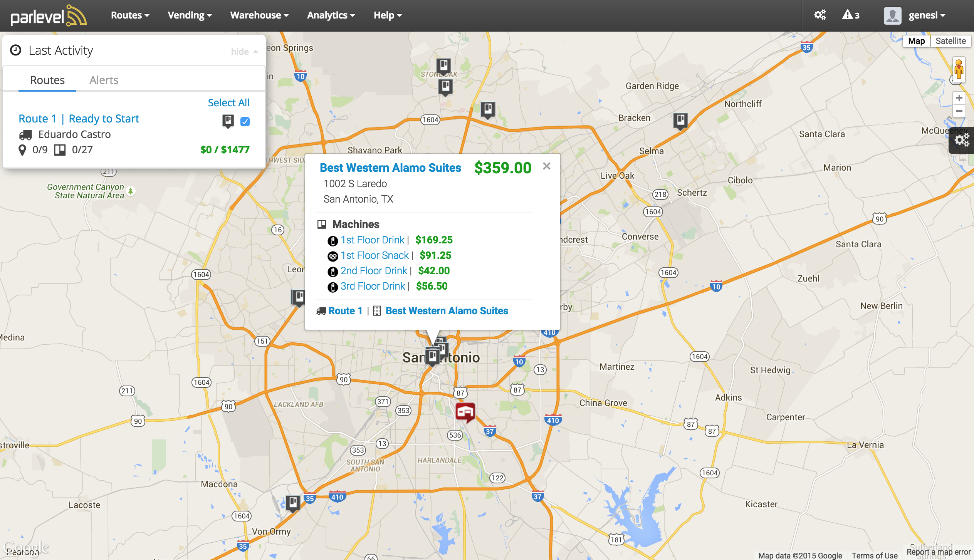Click the truck icon next to Route 1 in popup
Screen dimensions: 974x560
click(x=321, y=311)
